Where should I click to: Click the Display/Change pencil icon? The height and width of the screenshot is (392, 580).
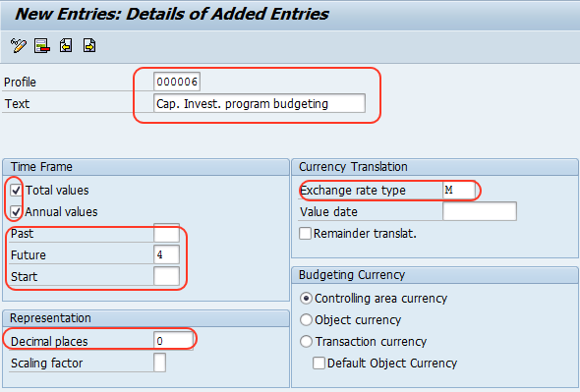point(18,46)
